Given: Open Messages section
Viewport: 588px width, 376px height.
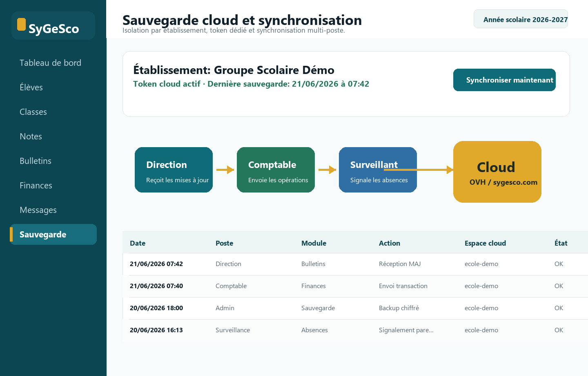Looking at the screenshot, I should pos(38,210).
